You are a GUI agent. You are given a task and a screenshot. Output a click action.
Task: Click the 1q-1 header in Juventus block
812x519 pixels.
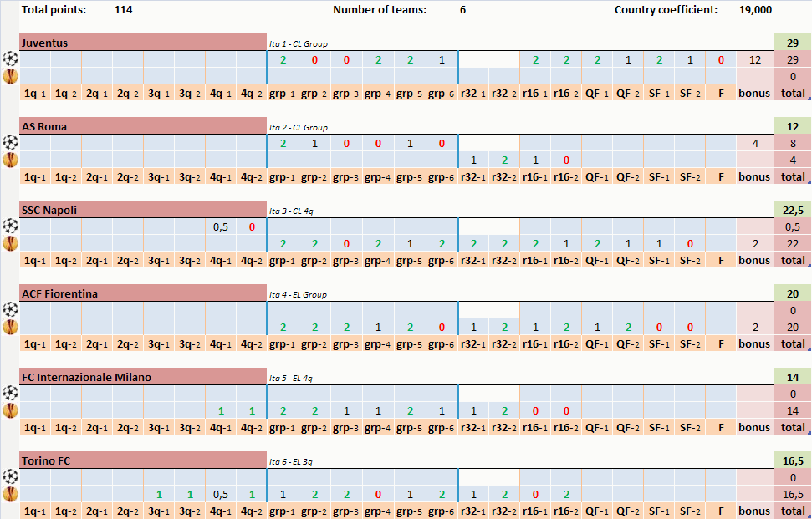[35, 93]
